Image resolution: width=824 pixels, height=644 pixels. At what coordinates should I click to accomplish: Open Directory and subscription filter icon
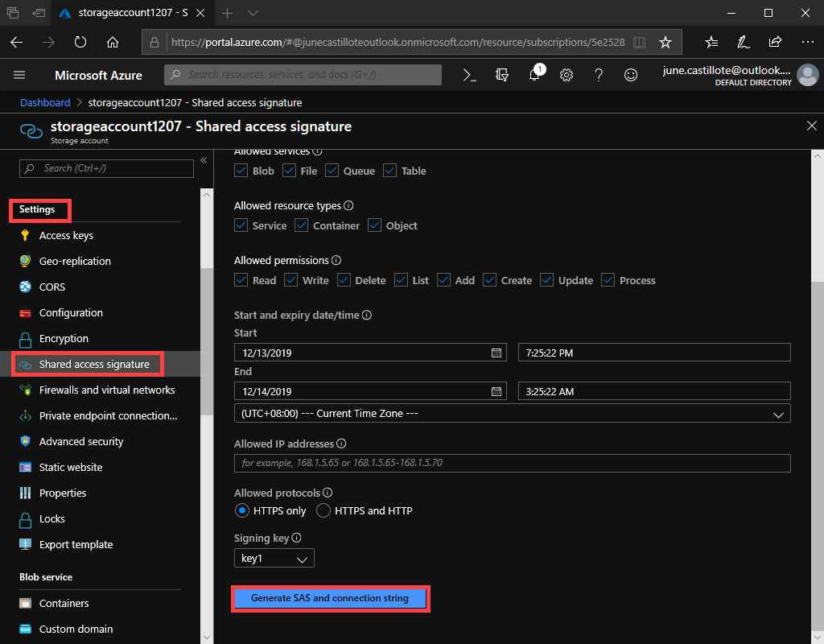pyautogui.click(x=502, y=75)
